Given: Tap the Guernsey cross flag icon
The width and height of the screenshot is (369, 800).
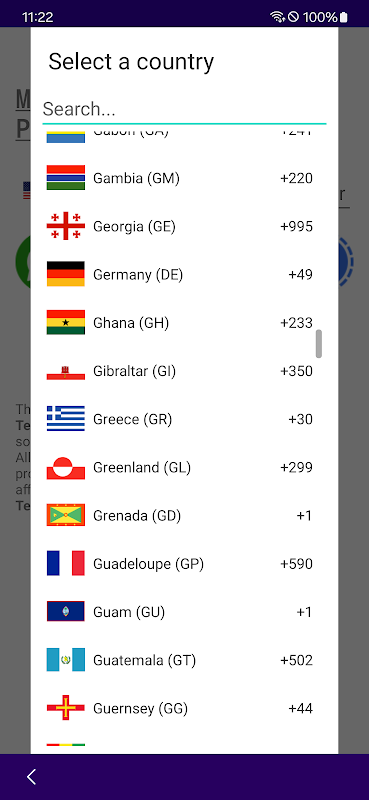Looking at the screenshot, I should [x=66, y=708].
